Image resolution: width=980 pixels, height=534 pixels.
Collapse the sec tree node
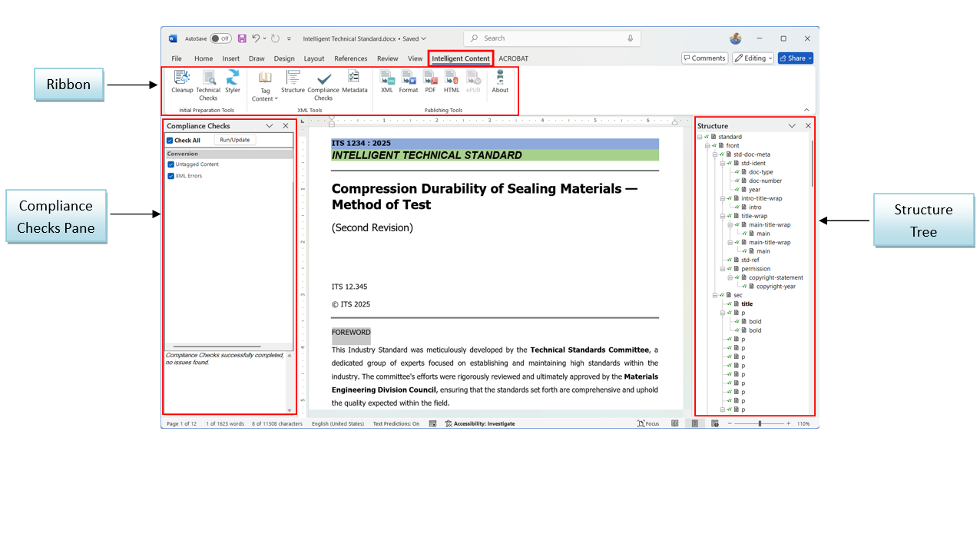tap(715, 295)
